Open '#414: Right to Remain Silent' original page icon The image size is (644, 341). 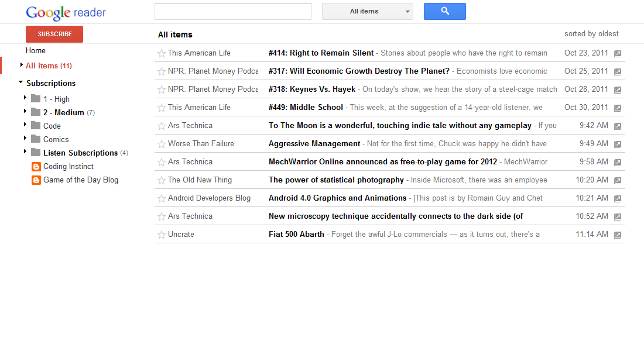(x=617, y=54)
